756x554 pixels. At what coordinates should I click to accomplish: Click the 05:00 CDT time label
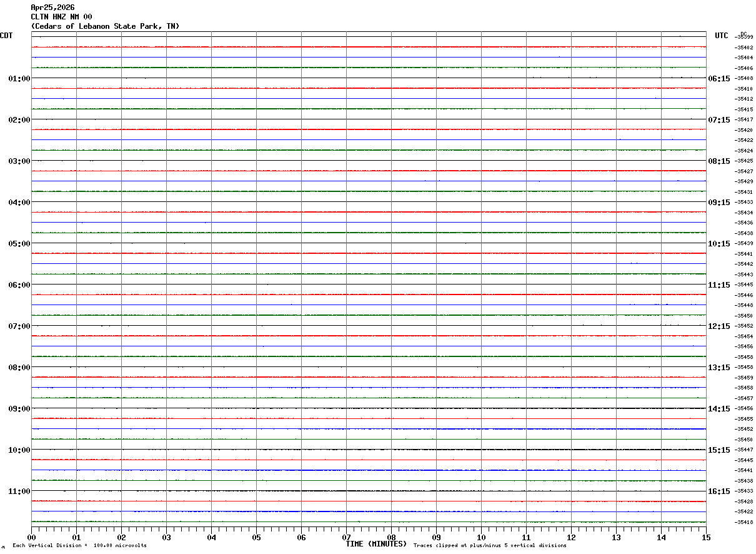(x=19, y=243)
